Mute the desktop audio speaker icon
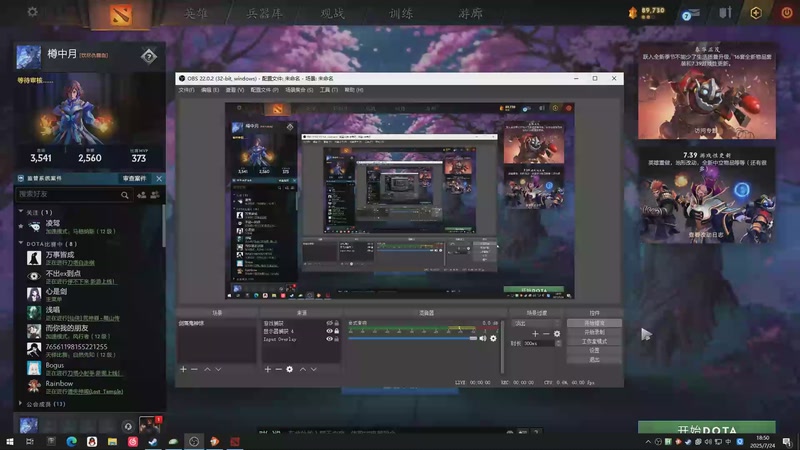800x450 pixels. [x=483, y=338]
